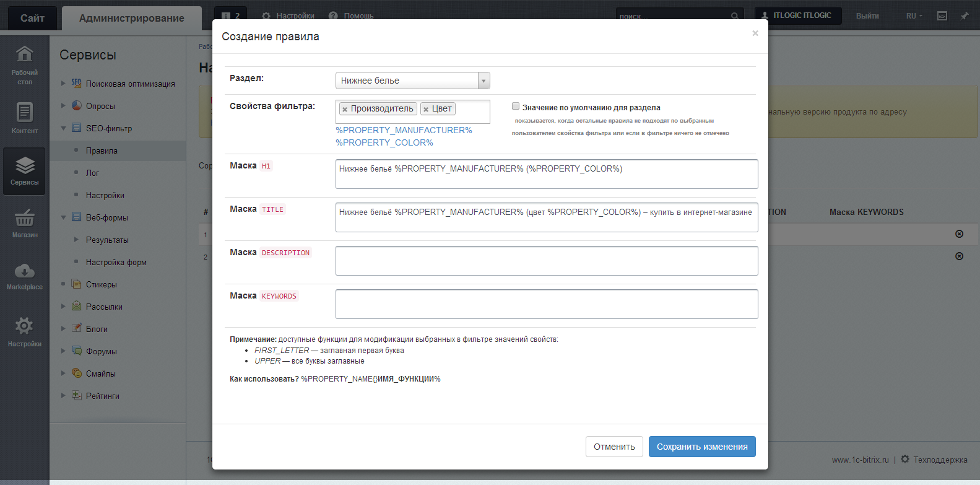The width and height of the screenshot is (980, 485).
Task: Expand the Форумы tree node
Action: [63, 351]
